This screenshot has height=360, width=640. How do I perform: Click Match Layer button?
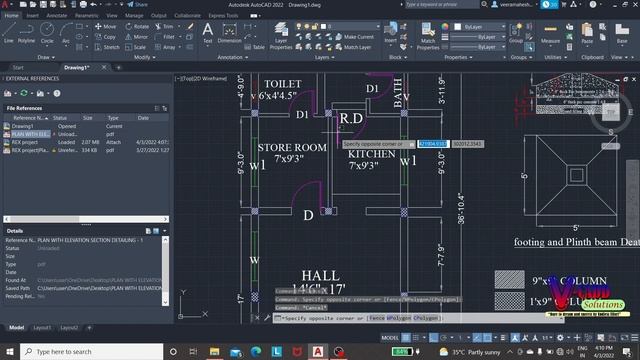point(353,47)
